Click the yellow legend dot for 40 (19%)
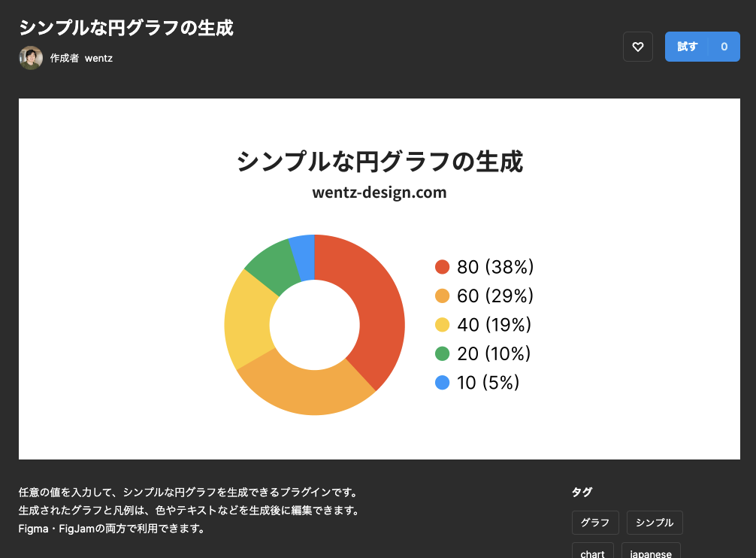 point(443,324)
